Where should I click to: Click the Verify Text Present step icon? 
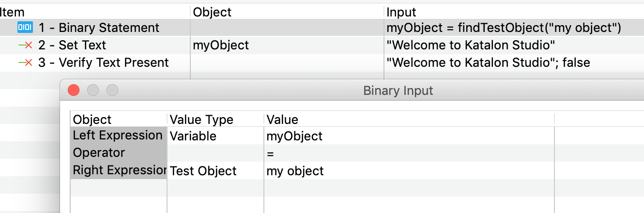coord(25,63)
